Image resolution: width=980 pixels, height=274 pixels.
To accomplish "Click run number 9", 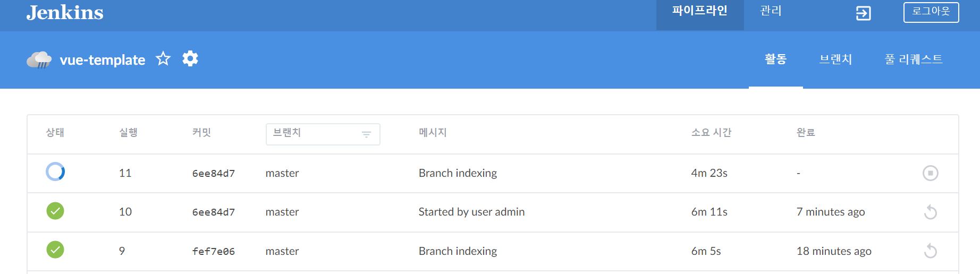I will click(122, 251).
